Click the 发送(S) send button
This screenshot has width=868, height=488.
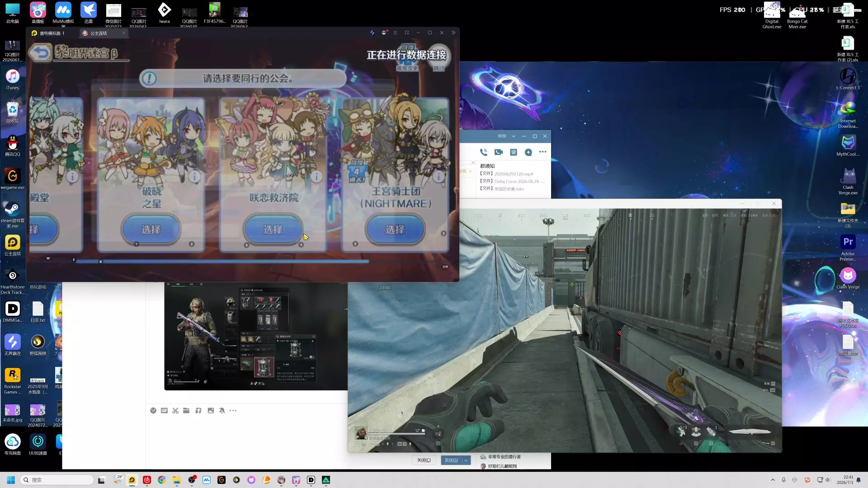451,460
